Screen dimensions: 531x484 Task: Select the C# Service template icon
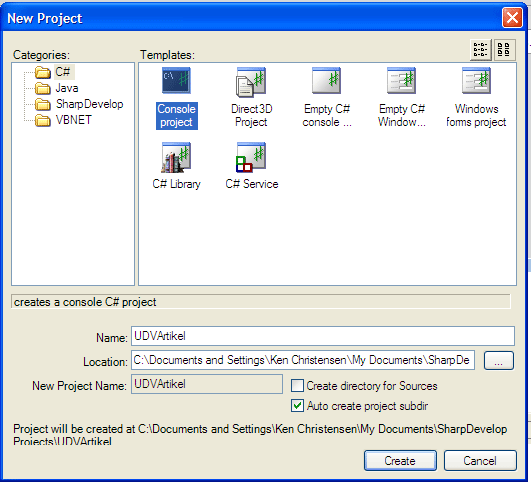[251, 157]
